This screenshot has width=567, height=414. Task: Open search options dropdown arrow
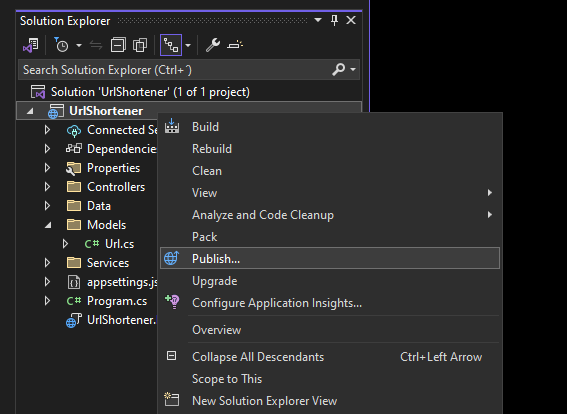(x=353, y=69)
